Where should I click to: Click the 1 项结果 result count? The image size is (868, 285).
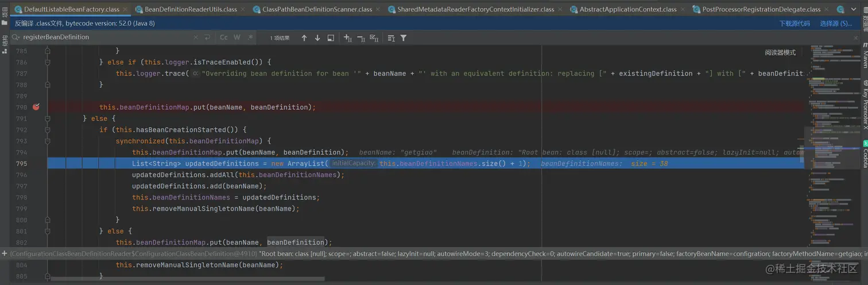280,38
